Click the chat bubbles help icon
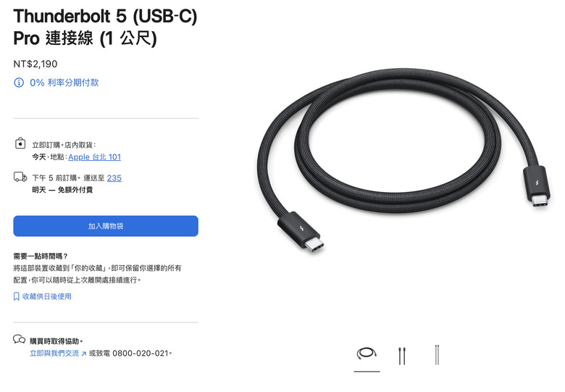The image size is (565, 392). click(x=19, y=339)
